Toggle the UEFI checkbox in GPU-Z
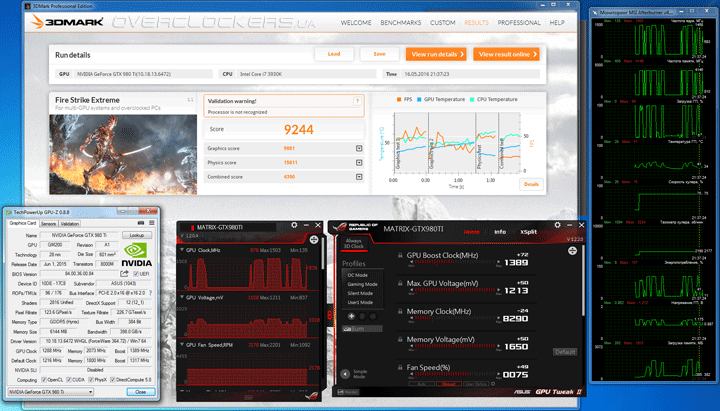Viewport: 720px width, 411px height. tap(135, 274)
